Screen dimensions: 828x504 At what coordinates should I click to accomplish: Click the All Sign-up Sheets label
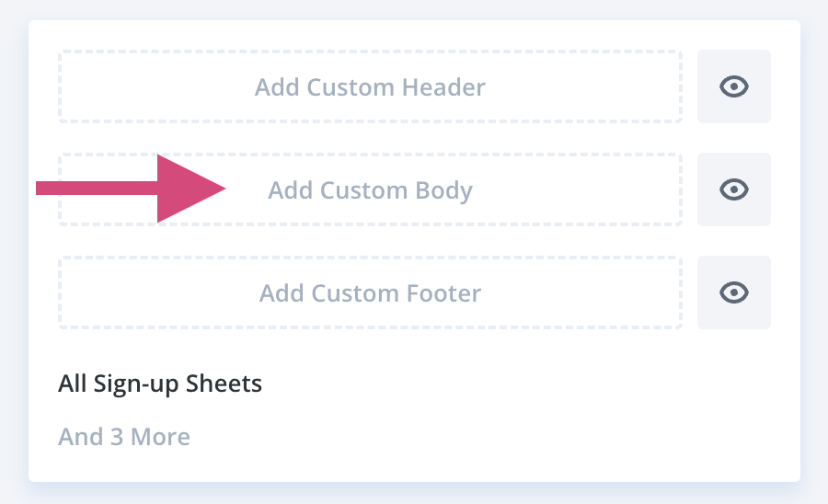[x=160, y=384]
